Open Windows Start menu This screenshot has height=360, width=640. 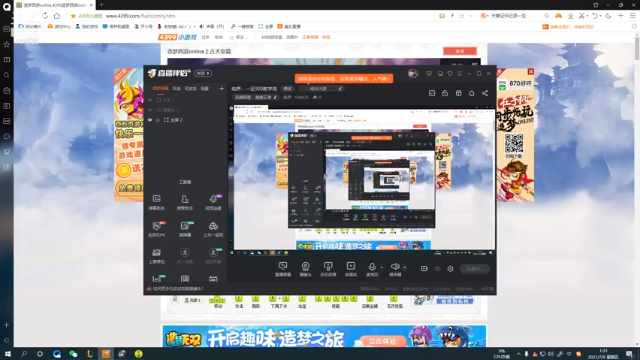point(7,354)
